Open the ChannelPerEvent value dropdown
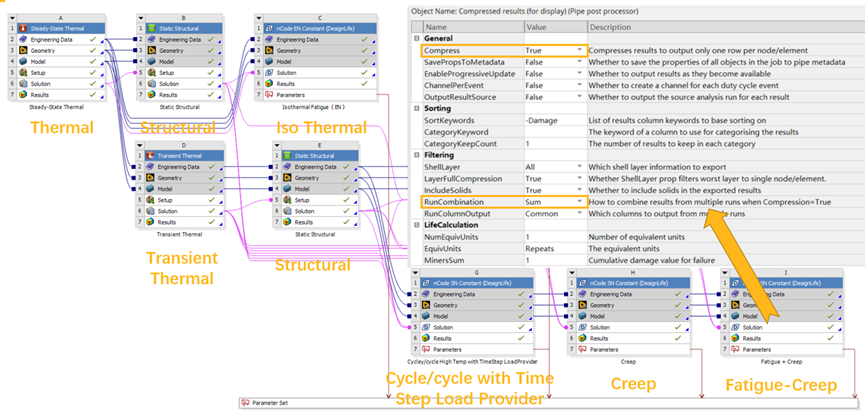The width and height of the screenshot is (865, 414). 579,86
